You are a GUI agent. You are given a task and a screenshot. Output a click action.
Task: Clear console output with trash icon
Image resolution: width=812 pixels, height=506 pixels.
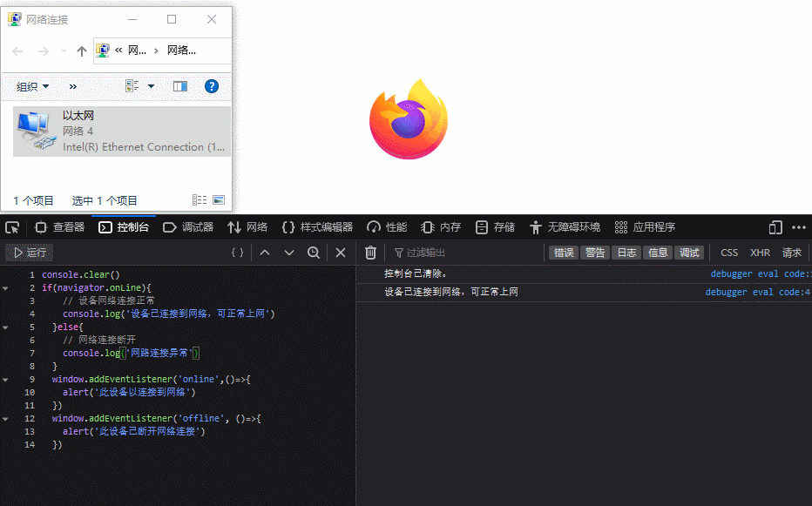click(370, 253)
